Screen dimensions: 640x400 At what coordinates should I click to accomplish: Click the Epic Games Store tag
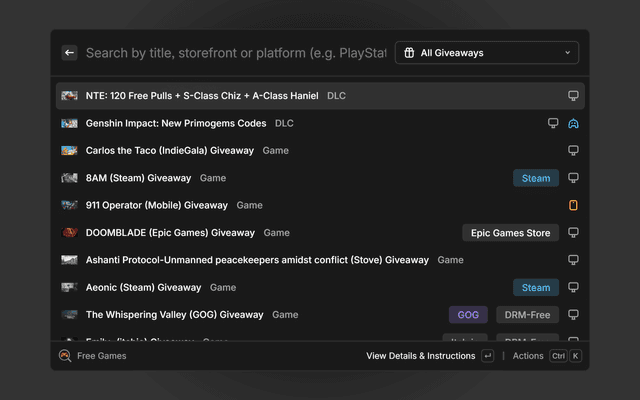(x=510, y=233)
